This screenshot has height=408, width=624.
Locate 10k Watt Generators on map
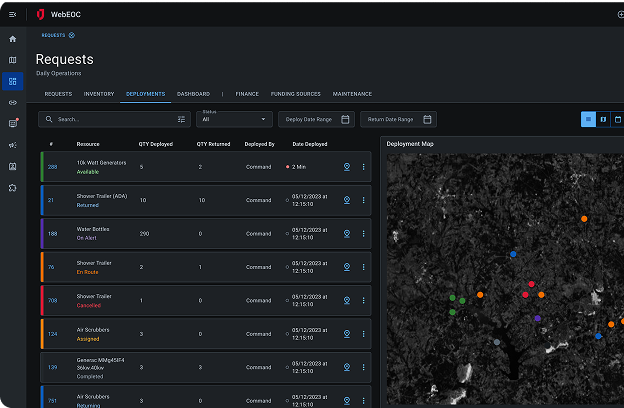pos(346,167)
